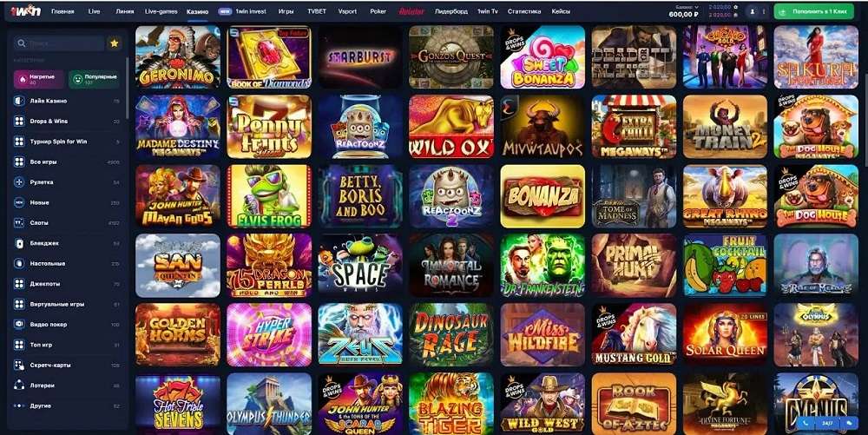Switch to the Казино tab

(x=198, y=11)
